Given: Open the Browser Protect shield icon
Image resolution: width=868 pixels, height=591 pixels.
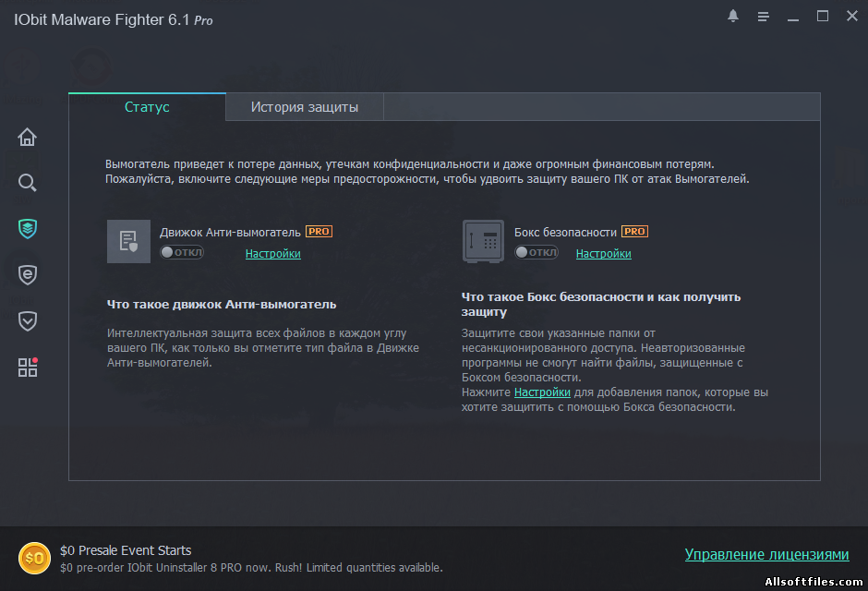Looking at the screenshot, I should (27, 274).
